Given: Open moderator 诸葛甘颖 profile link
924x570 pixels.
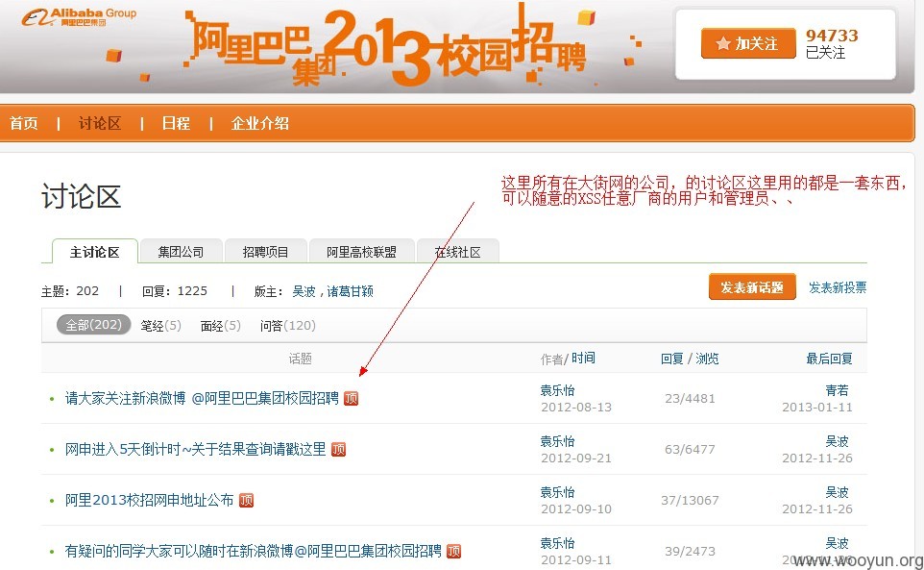Looking at the screenshot, I should pyautogui.click(x=350, y=291).
